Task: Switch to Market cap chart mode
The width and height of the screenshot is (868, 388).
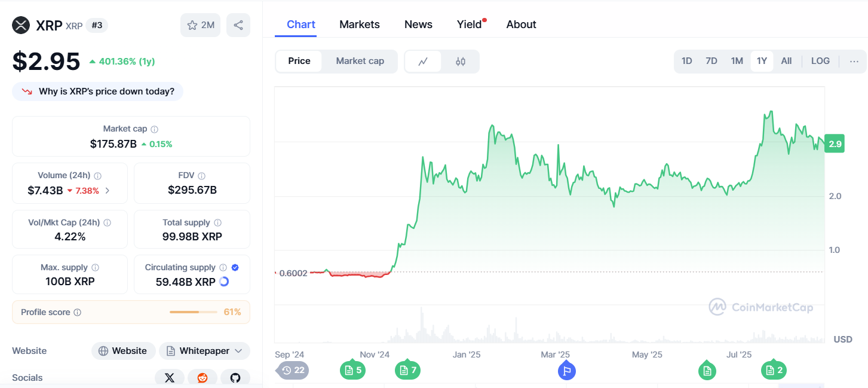Action: click(360, 60)
